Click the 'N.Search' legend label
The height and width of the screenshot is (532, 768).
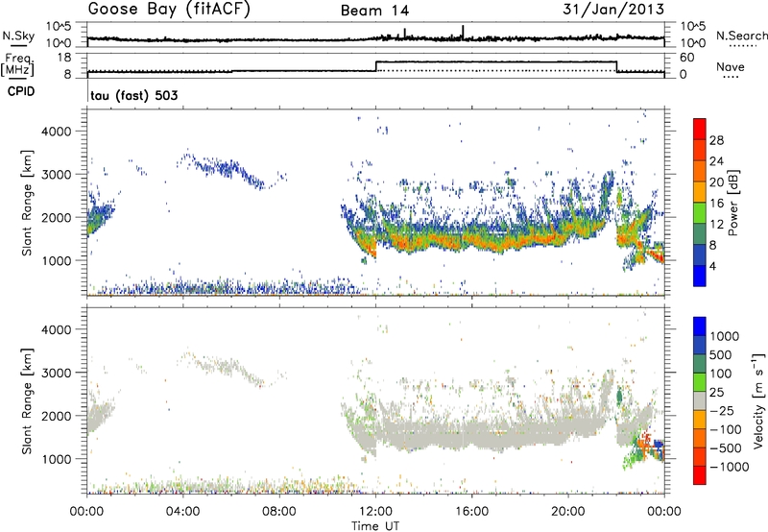tap(742, 36)
